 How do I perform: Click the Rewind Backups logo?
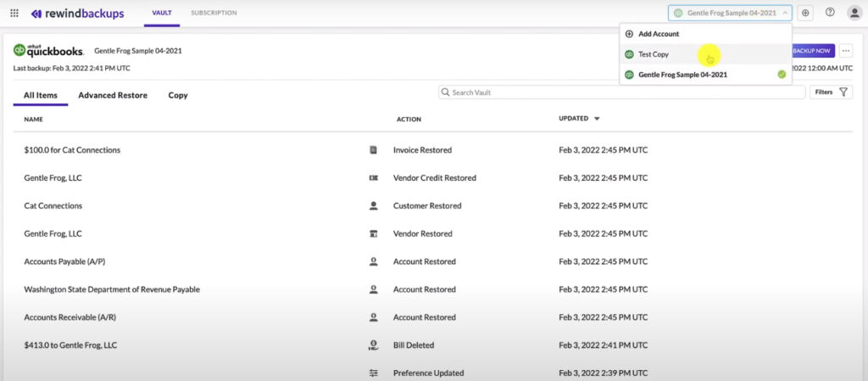tap(76, 14)
